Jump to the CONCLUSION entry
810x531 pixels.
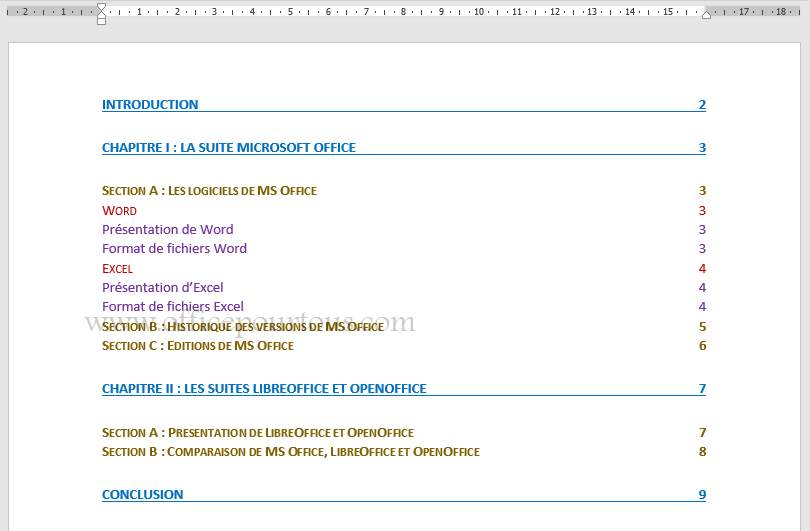(143, 495)
